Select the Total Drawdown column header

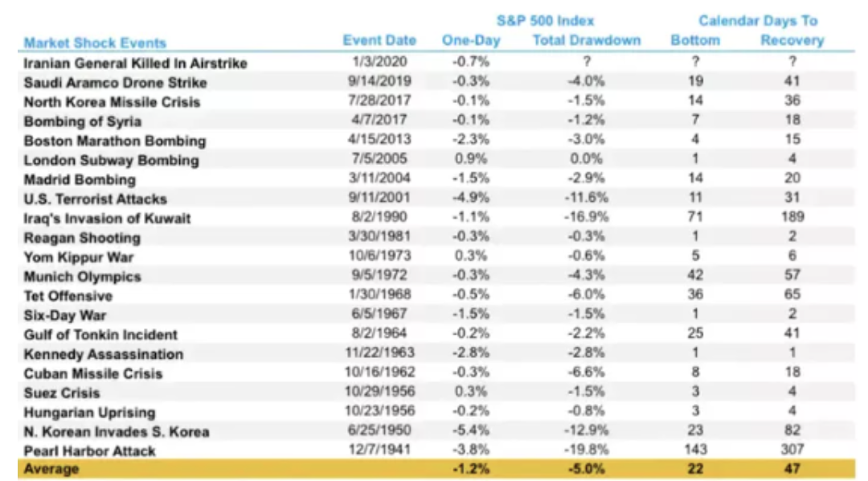pos(587,40)
